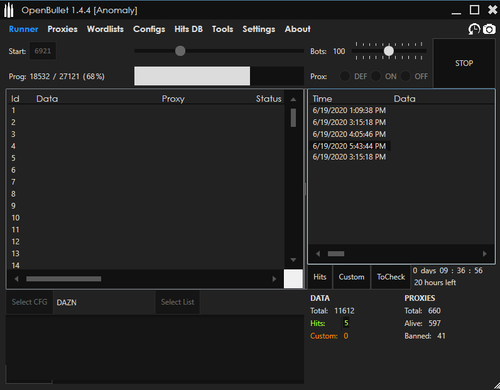Image resolution: width=500 pixels, height=390 pixels.
Task: Click the Select CFG button
Action: (29, 302)
